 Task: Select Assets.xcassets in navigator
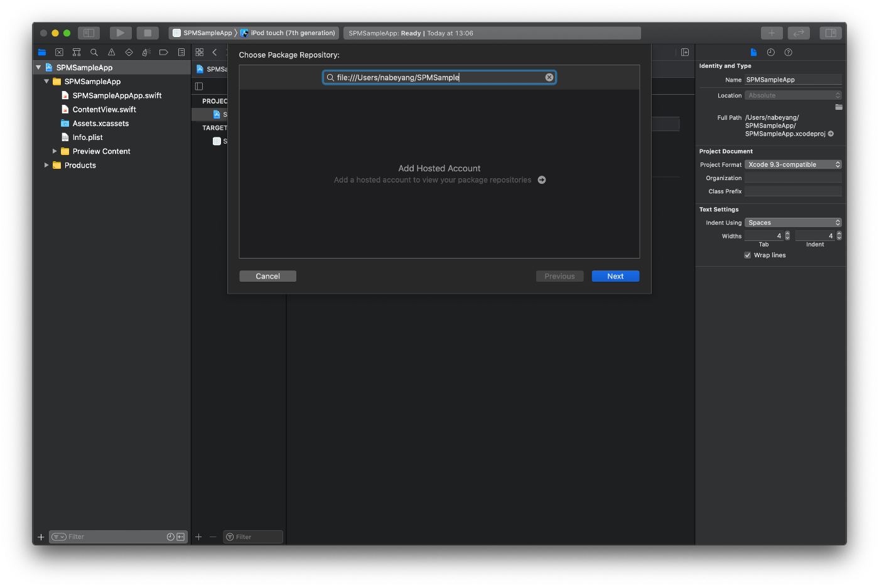pos(100,124)
